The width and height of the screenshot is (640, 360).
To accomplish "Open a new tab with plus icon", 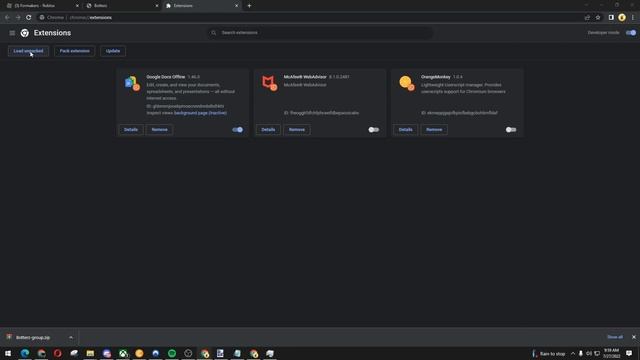I will tap(249, 6).
